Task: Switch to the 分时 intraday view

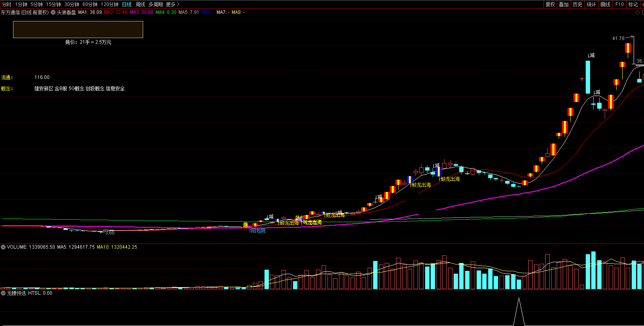Action: click(x=6, y=4)
